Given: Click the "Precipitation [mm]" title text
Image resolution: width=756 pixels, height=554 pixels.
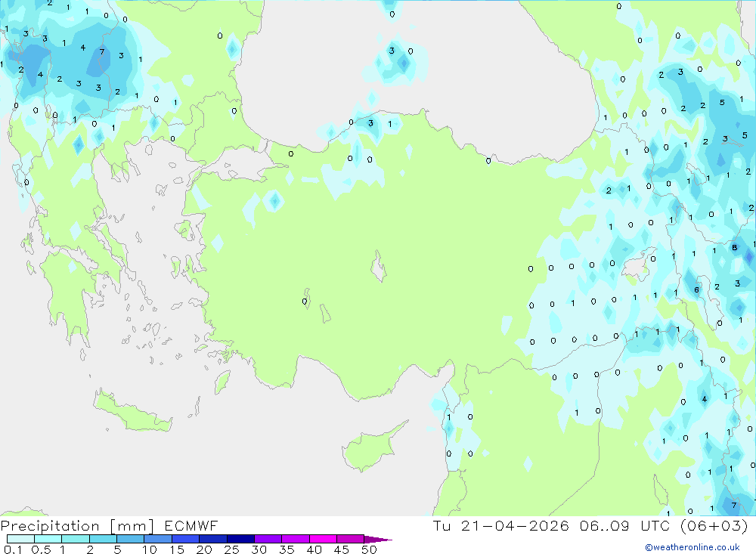Looking at the screenshot, I should coord(77,526).
